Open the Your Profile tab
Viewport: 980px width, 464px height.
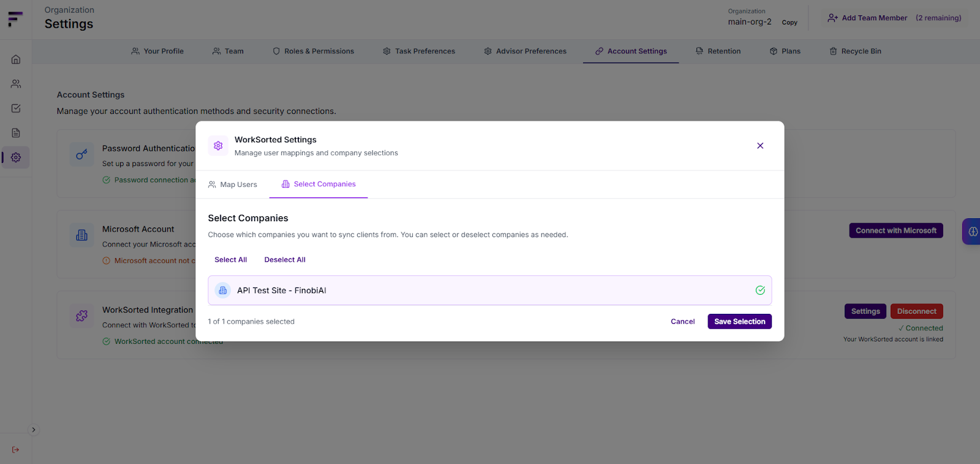(157, 51)
